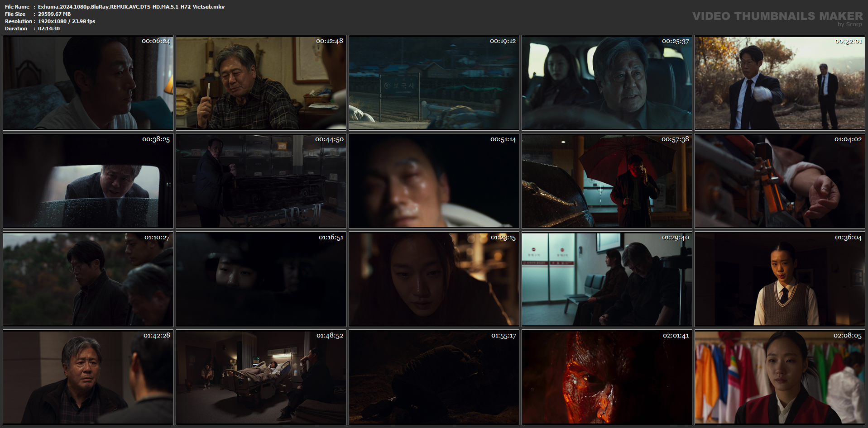868x428 pixels.
Task: Click the duration value 02:14:30
Action: point(49,29)
